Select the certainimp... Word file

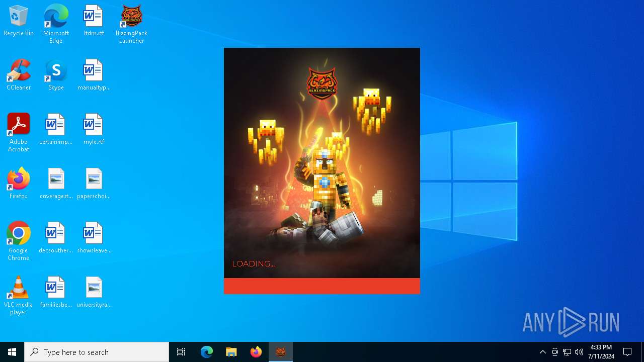tap(56, 129)
